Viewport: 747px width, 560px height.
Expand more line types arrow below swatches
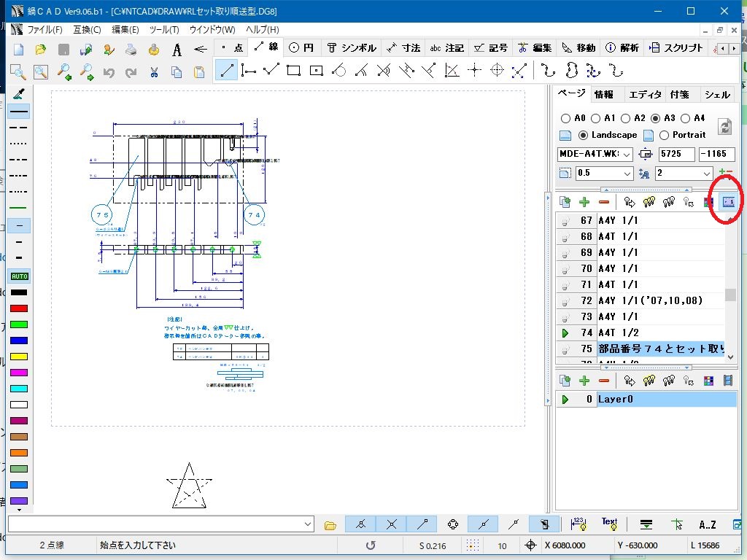[x=19, y=510]
